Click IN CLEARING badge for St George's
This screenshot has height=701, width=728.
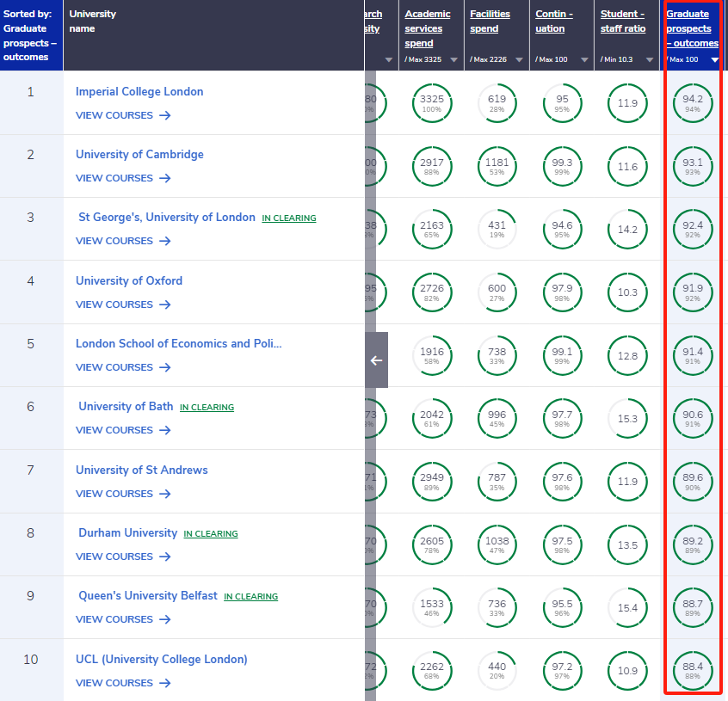click(289, 218)
